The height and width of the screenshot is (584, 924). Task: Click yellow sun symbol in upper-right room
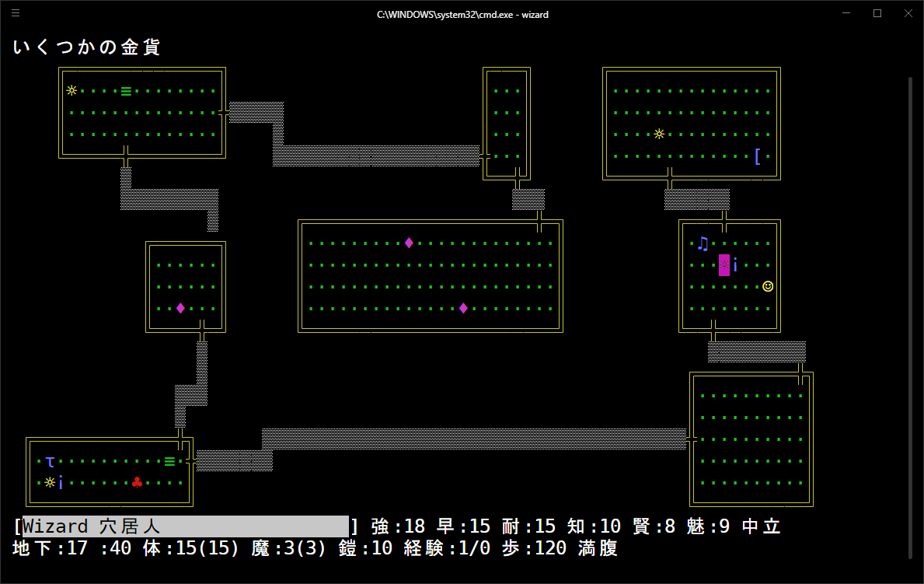(660, 134)
